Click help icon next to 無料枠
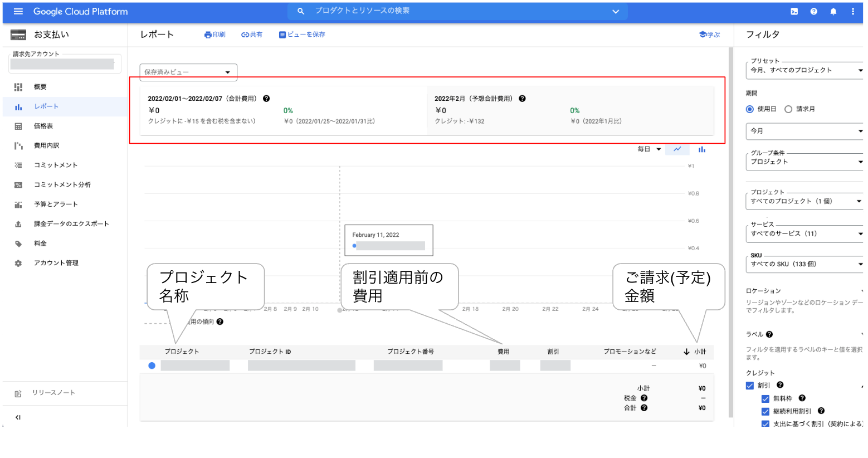Viewport: 868px width, 458px height. pos(802,398)
